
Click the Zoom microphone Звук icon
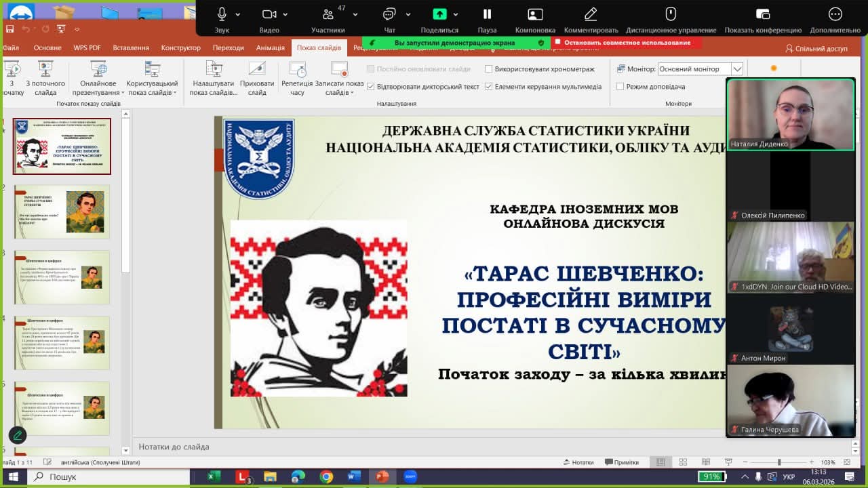tap(222, 14)
